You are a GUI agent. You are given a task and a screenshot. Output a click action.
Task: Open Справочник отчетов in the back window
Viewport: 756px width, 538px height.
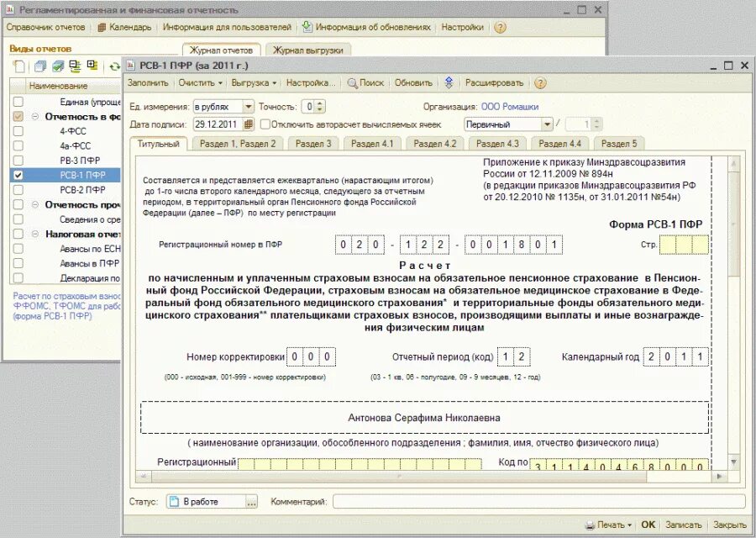click(x=46, y=28)
